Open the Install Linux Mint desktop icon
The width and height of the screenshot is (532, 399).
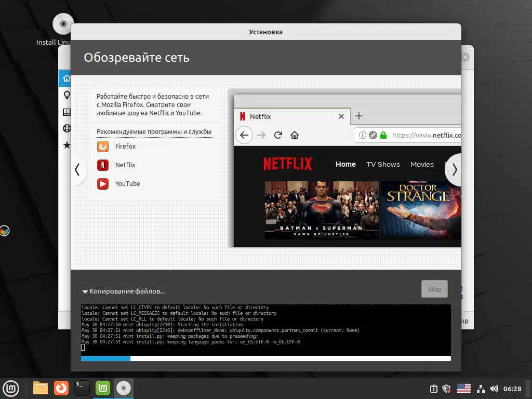tap(63, 24)
